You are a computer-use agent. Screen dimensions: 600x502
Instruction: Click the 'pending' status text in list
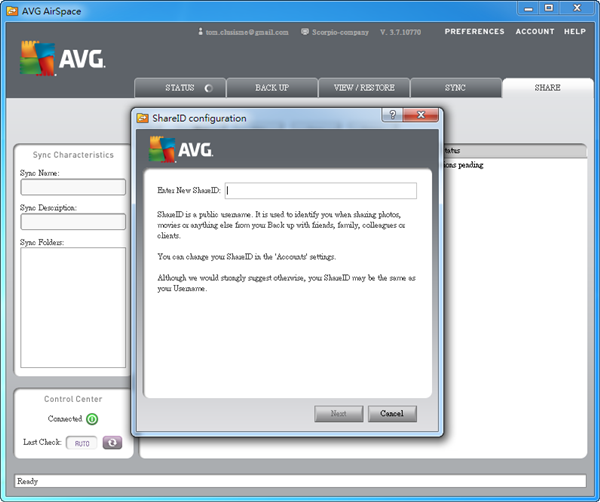click(471, 165)
